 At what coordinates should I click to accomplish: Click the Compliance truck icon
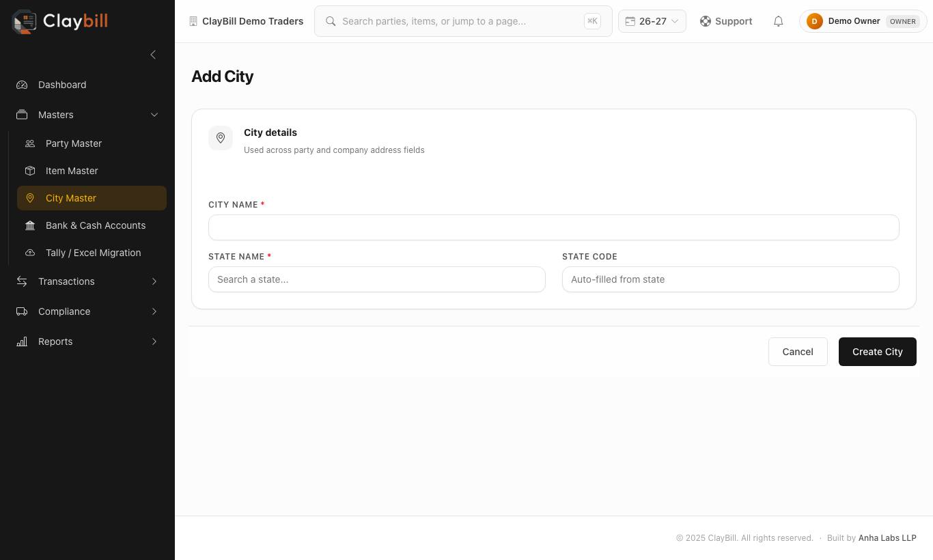(x=22, y=311)
